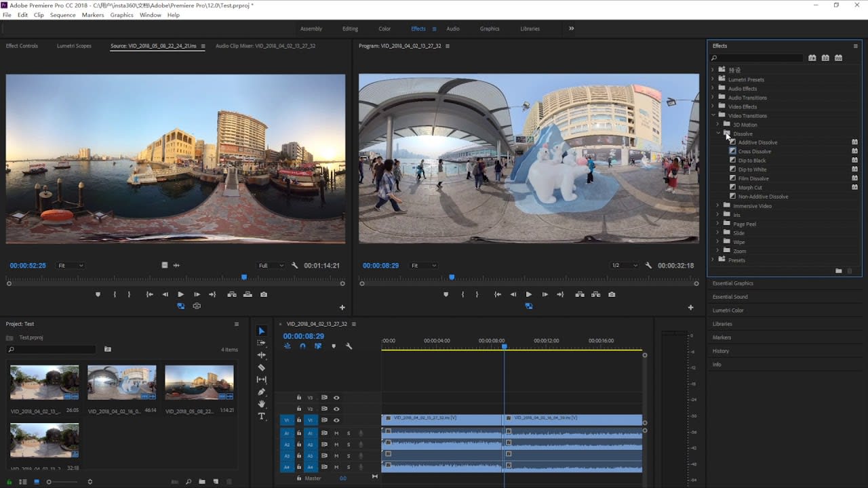868x488 pixels.
Task: Open the playback resolution dropdown showing 1/2
Action: 624,265
